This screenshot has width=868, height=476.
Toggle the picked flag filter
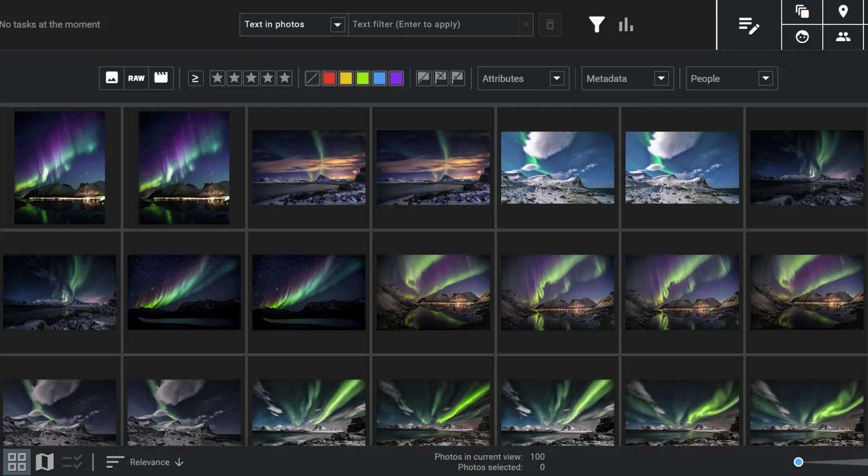(x=458, y=78)
